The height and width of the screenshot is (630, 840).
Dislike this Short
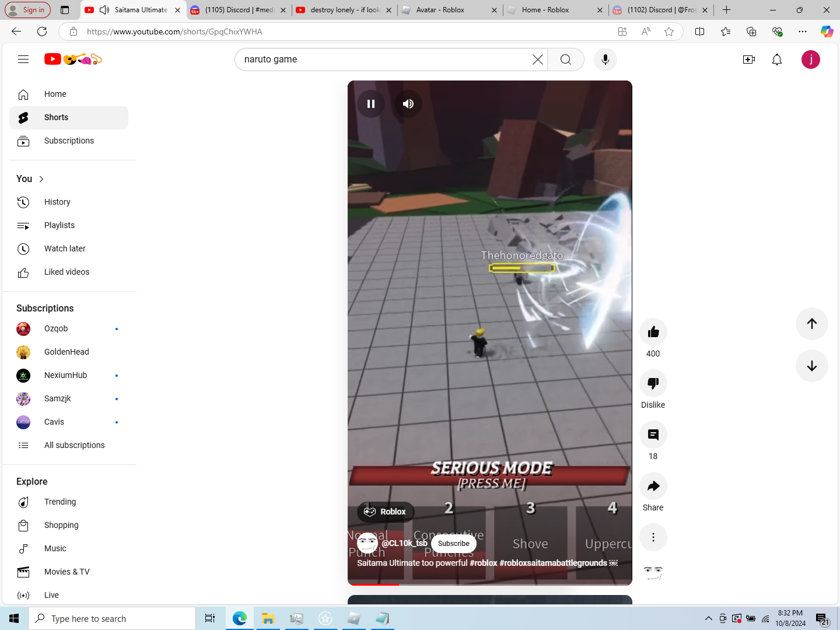[x=653, y=383]
